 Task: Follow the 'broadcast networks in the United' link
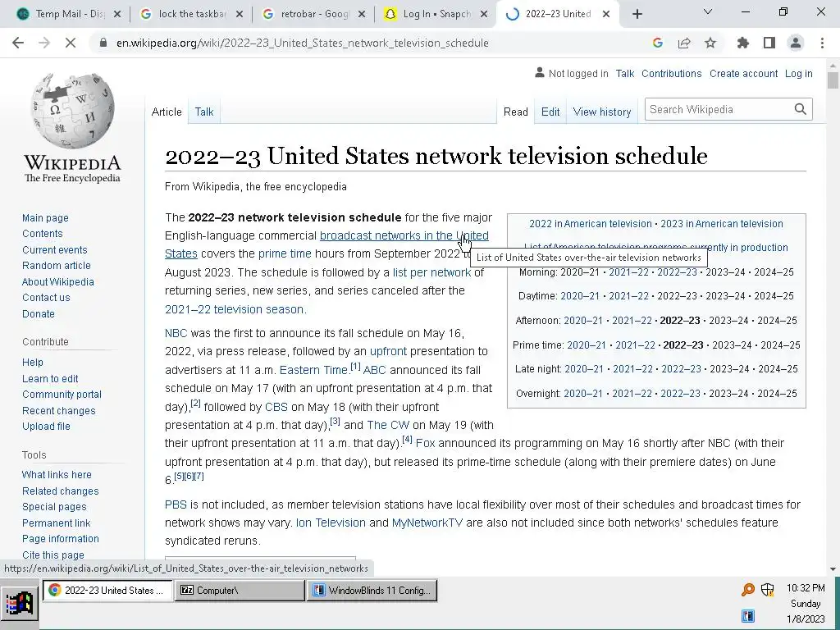click(x=404, y=235)
